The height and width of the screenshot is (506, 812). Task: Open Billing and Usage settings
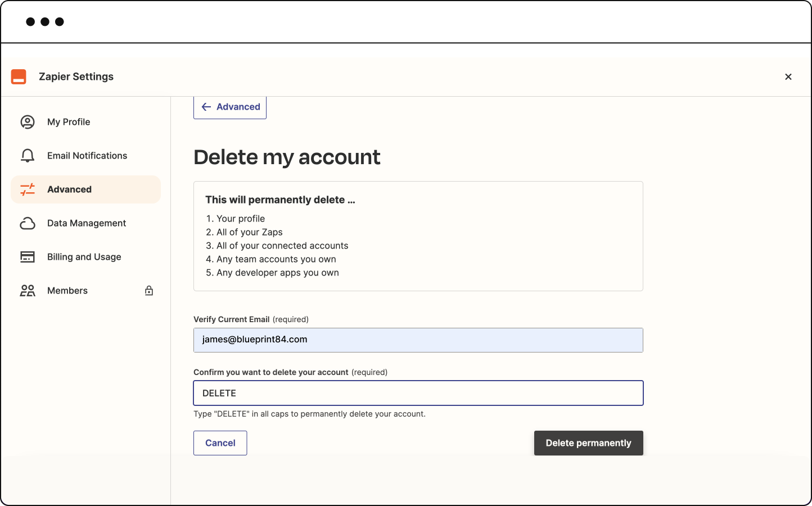pyautogui.click(x=85, y=257)
